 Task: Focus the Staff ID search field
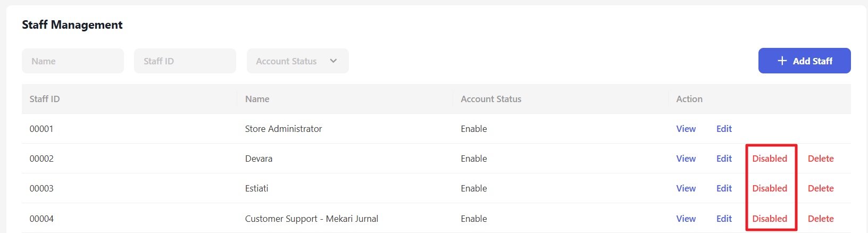coord(185,61)
